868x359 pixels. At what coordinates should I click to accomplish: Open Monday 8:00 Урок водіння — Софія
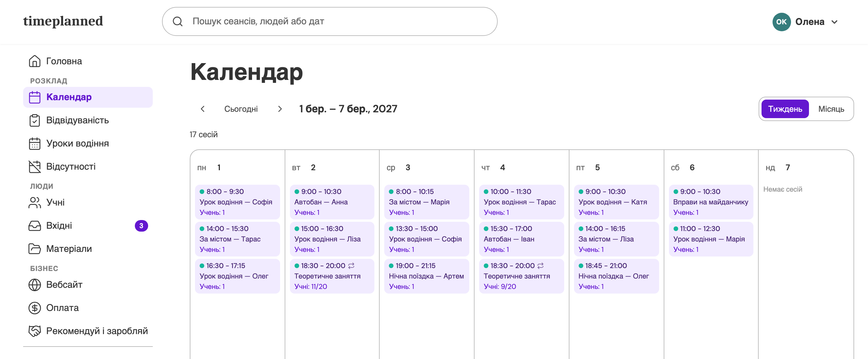point(237,202)
